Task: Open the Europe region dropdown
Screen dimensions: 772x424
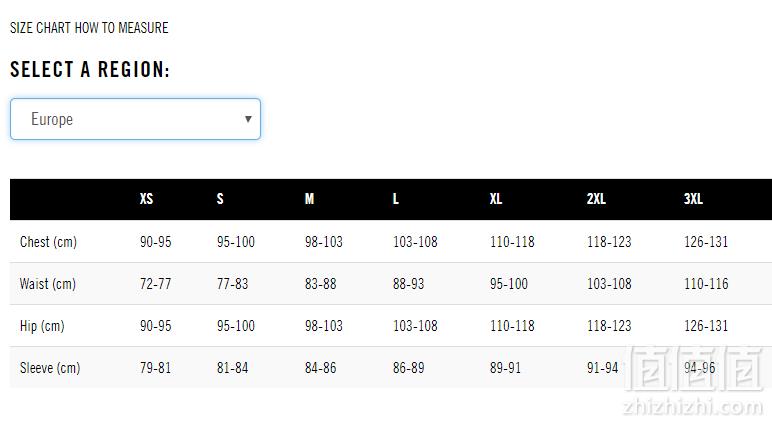Action: (x=135, y=119)
